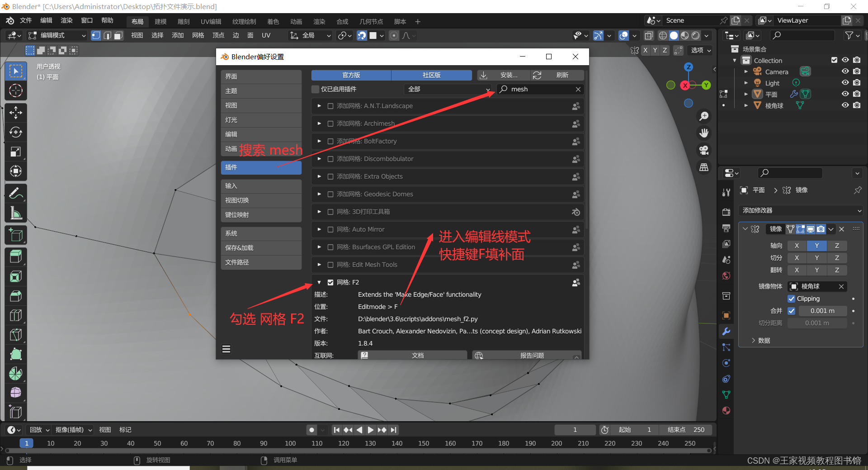Viewport: 868px width, 470px height.
Task: Switch to edge select mode
Action: (107, 35)
